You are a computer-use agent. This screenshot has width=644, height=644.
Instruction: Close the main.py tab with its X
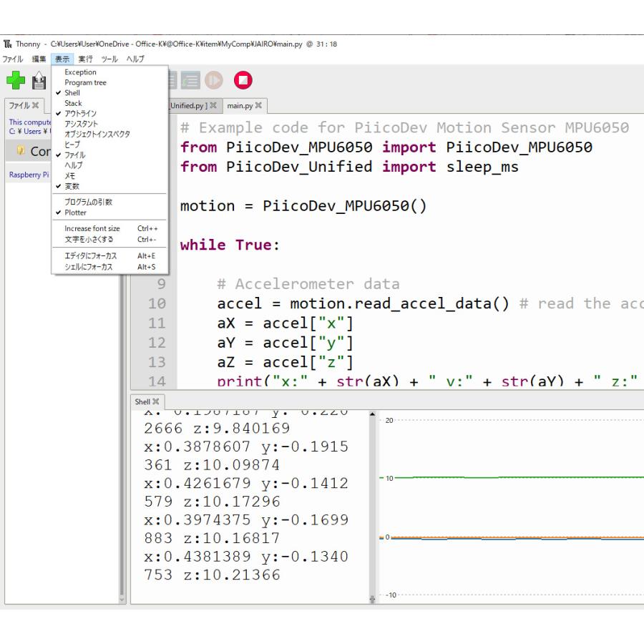point(258,106)
